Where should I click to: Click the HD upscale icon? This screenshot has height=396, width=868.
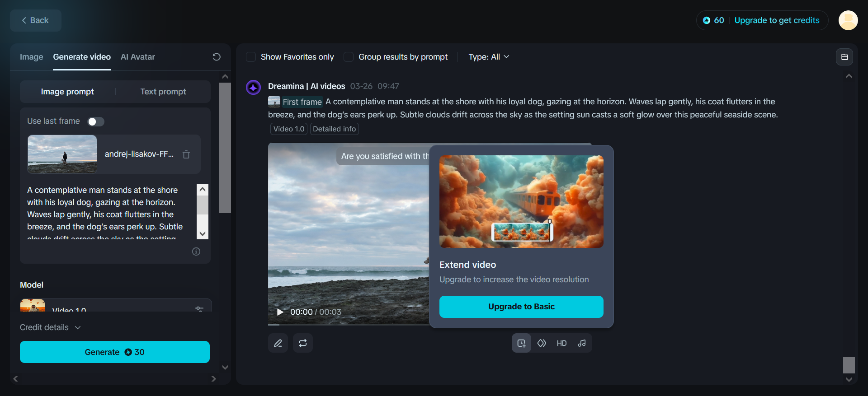(561, 343)
